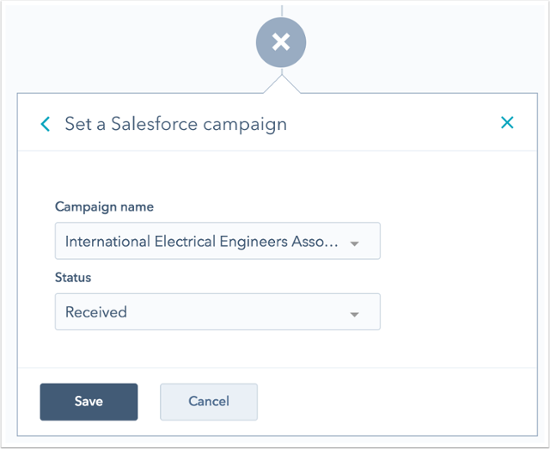Click the round X node above the panel
Screen dimensions: 550x449
tap(281, 42)
